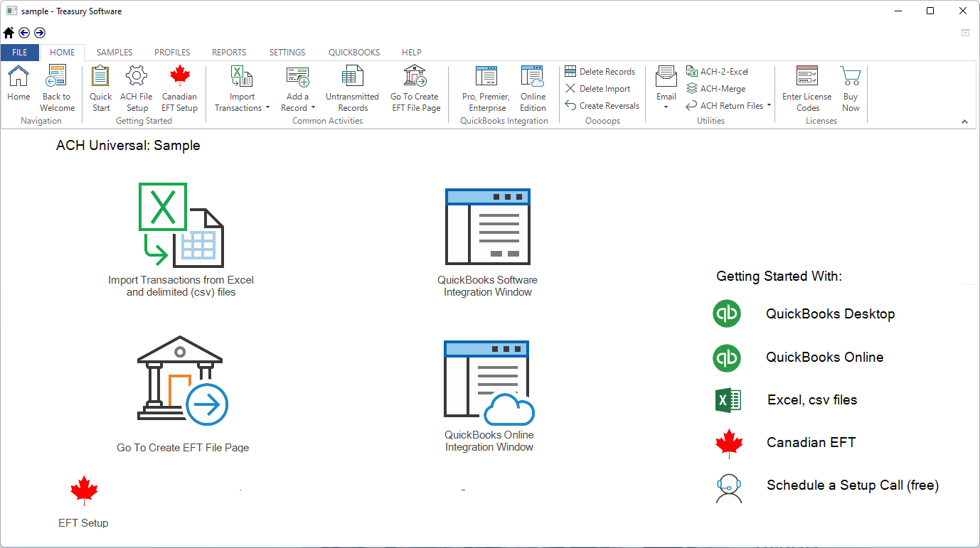This screenshot has width=980, height=548.
Task: Click the back arrow in quick access toolbar
Action: pos(24,33)
